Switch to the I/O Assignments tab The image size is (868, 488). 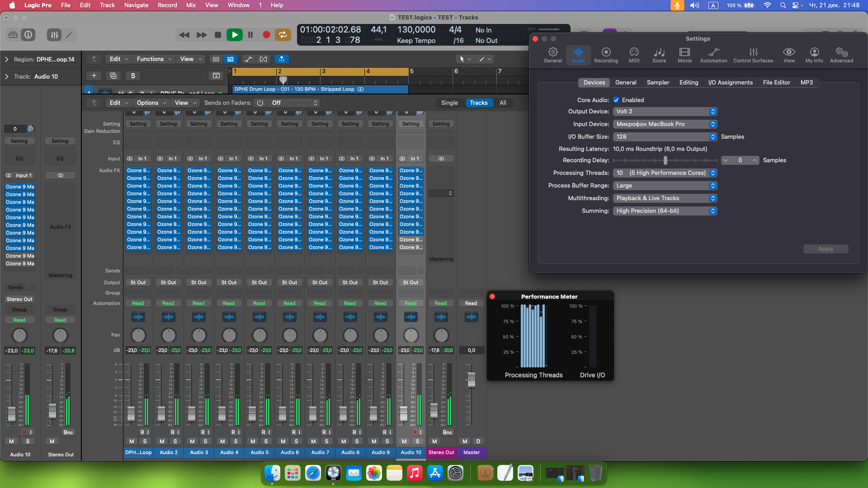pos(731,83)
